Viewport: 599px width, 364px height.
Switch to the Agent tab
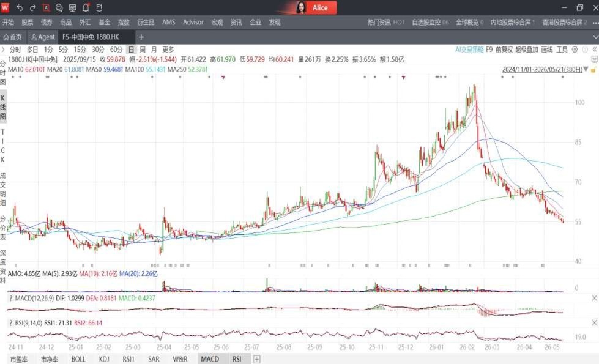coord(43,37)
